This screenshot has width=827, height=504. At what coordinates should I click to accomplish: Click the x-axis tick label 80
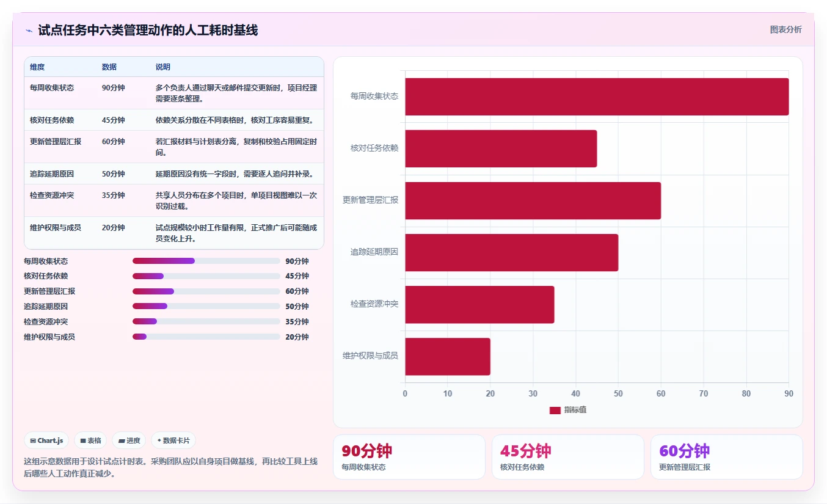pos(746,394)
